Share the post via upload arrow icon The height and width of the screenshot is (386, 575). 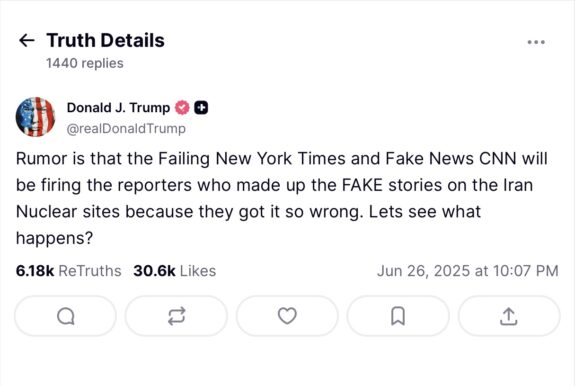point(509,316)
